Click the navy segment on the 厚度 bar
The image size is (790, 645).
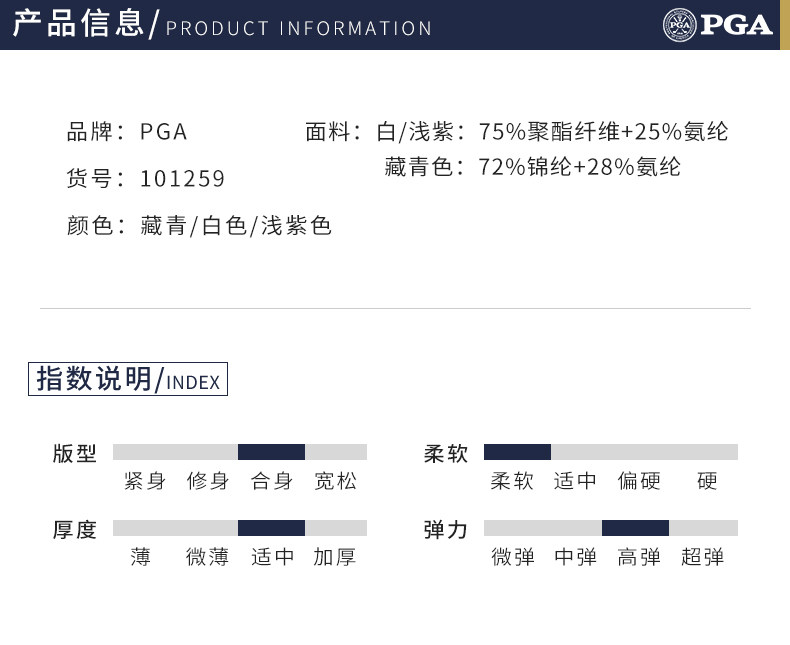point(271,528)
